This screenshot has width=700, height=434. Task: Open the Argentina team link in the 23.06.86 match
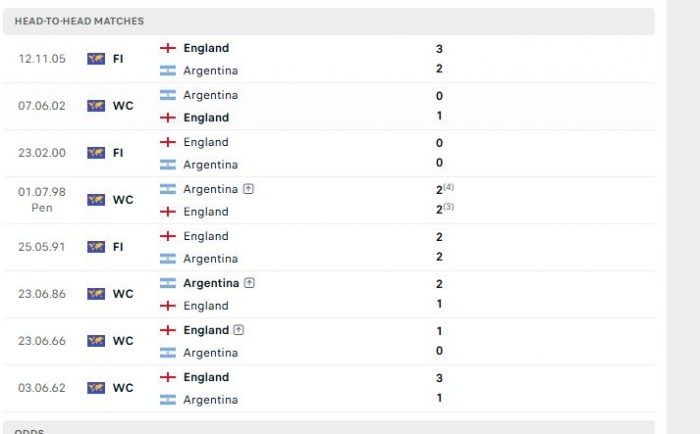click(211, 283)
